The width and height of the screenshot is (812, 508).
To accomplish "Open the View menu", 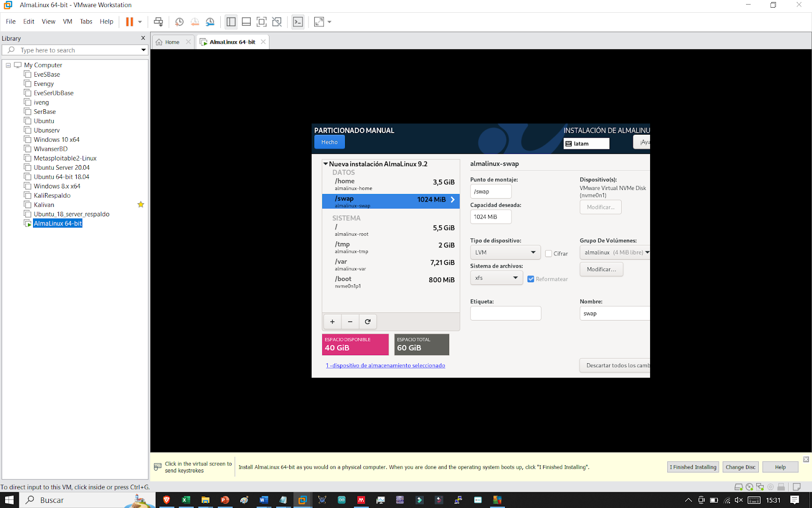I will point(49,21).
